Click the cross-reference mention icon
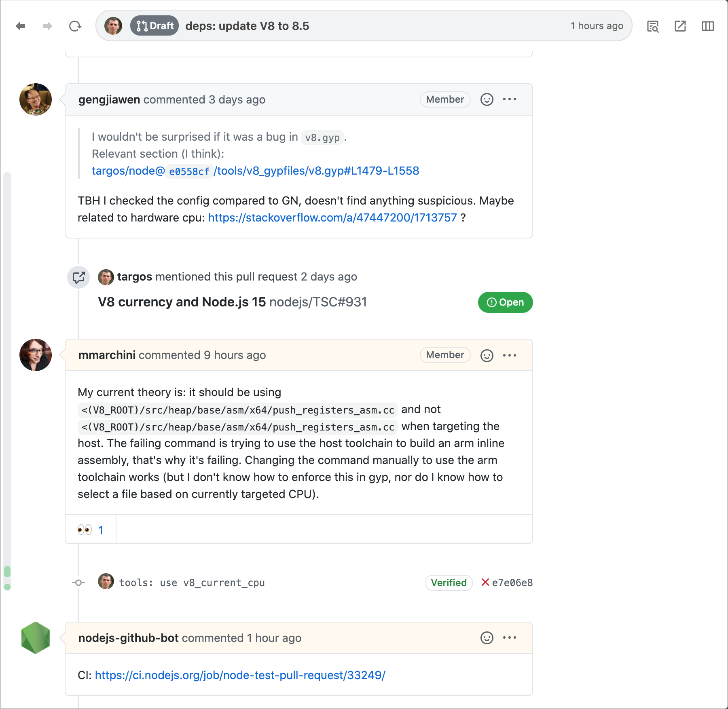 [78, 277]
